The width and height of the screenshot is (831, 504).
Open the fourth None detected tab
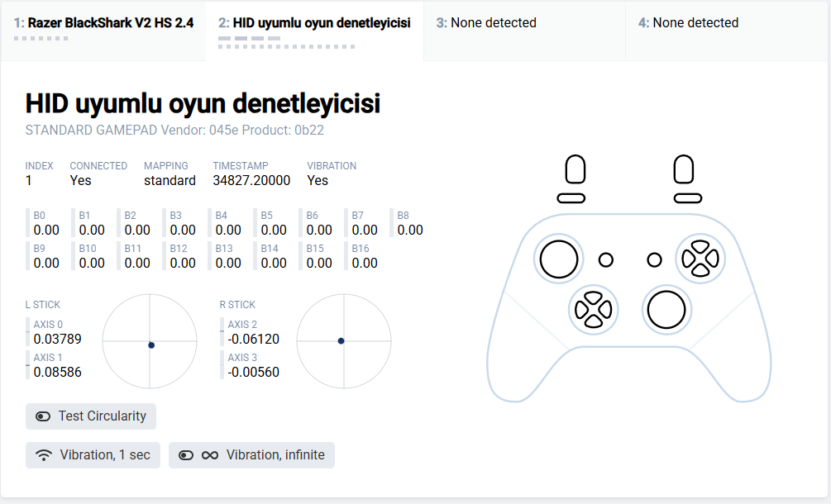pyautogui.click(x=728, y=31)
